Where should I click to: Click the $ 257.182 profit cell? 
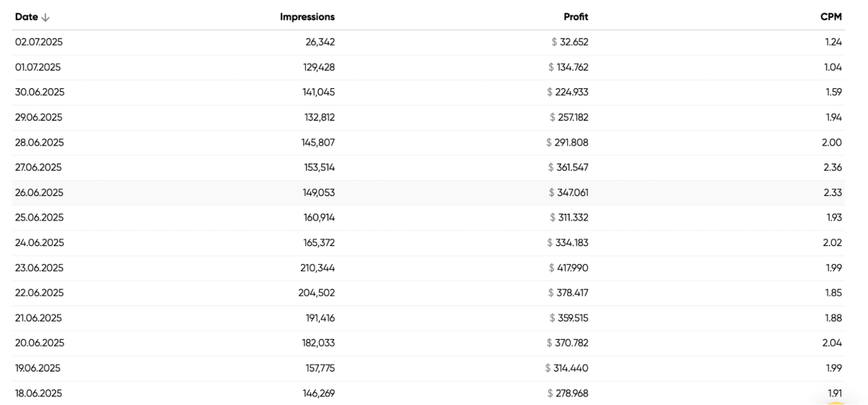(569, 117)
